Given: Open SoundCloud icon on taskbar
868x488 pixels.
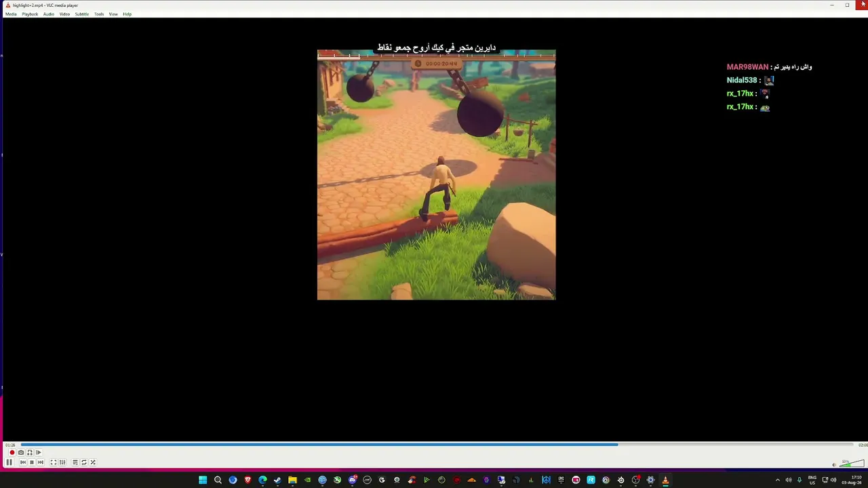Looking at the screenshot, I should tap(471, 480).
